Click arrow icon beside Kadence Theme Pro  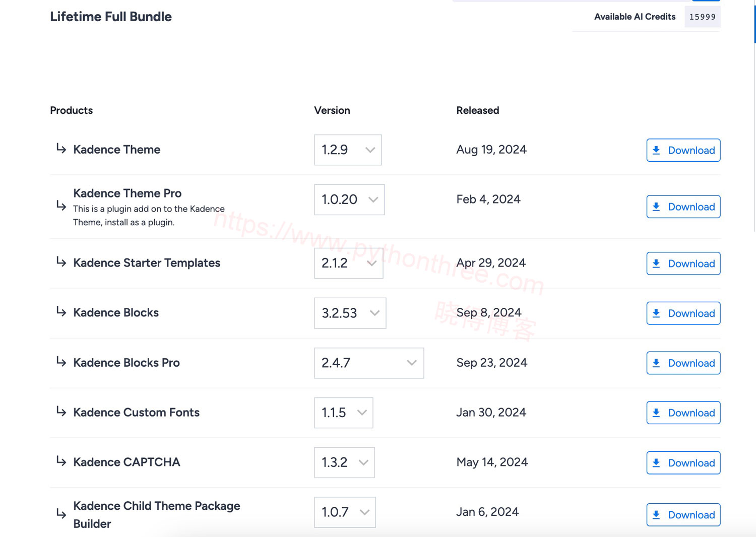coord(61,206)
